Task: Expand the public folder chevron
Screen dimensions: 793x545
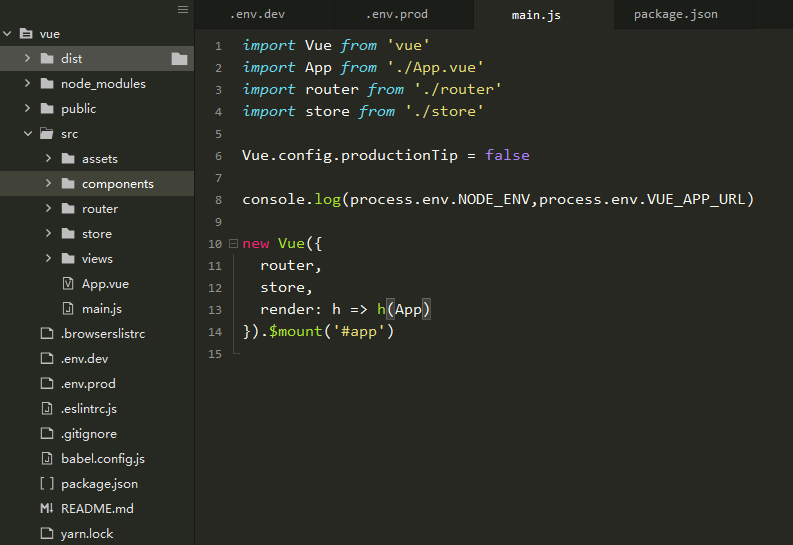Action: pyautogui.click(x=27, y=108)
